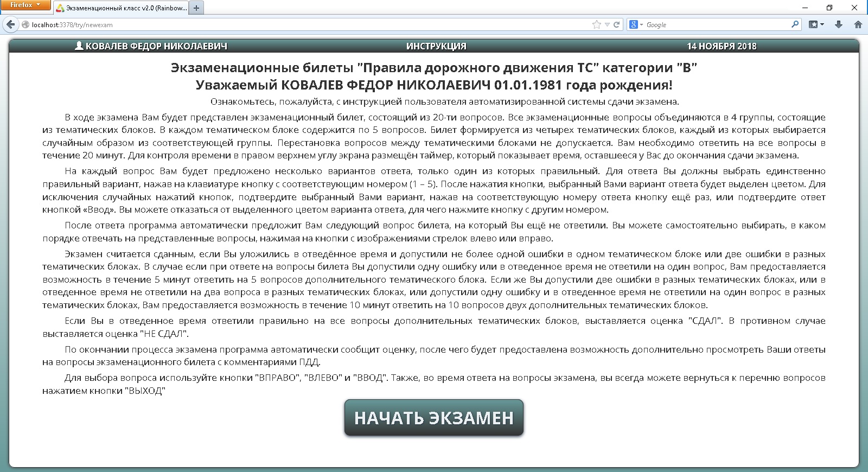Click the date 14 НОЯБРЯ 2018
The width and height of the screenshot is (868, 472).
tap(722, 46)
